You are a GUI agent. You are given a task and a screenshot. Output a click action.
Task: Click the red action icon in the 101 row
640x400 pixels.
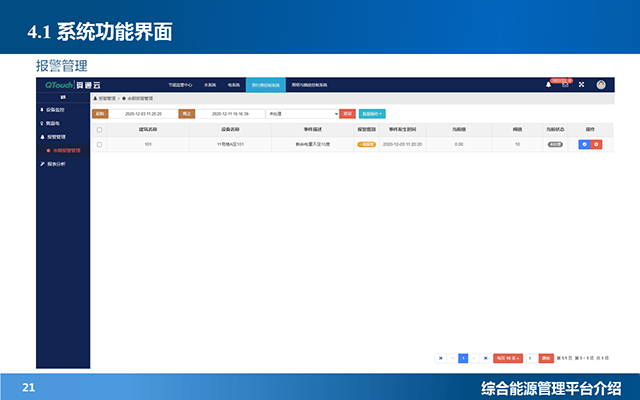coord(596,144)
